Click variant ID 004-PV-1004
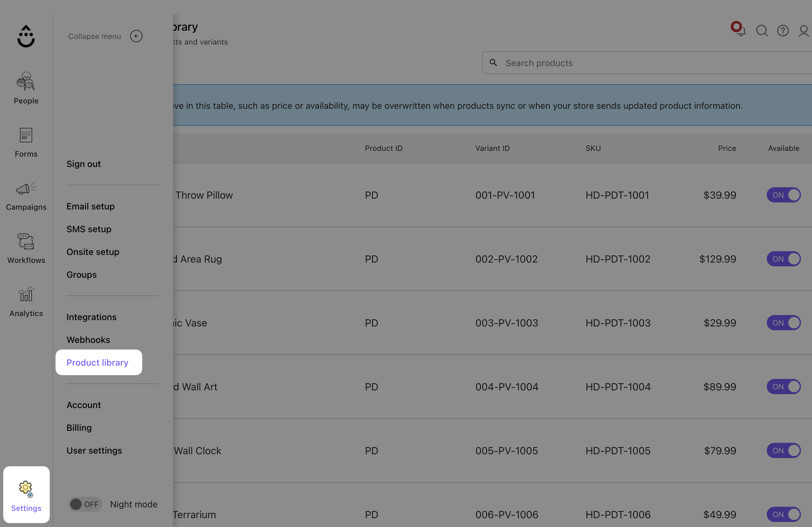This screenshot has width=812, height=527. click(507, 387)
